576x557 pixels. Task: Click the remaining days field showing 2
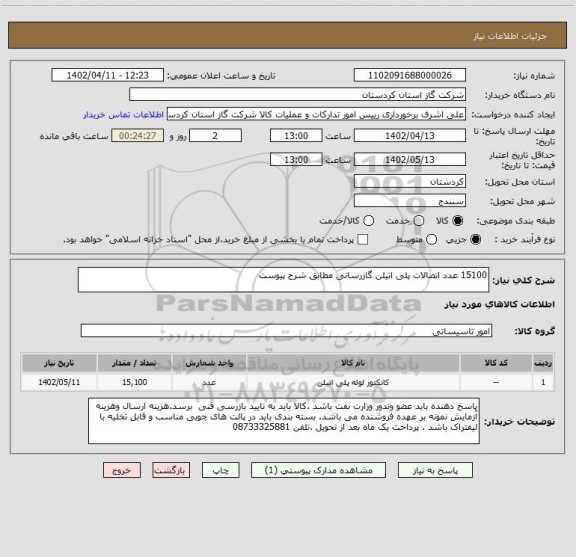pyautogui.click(x=215, y=136)
